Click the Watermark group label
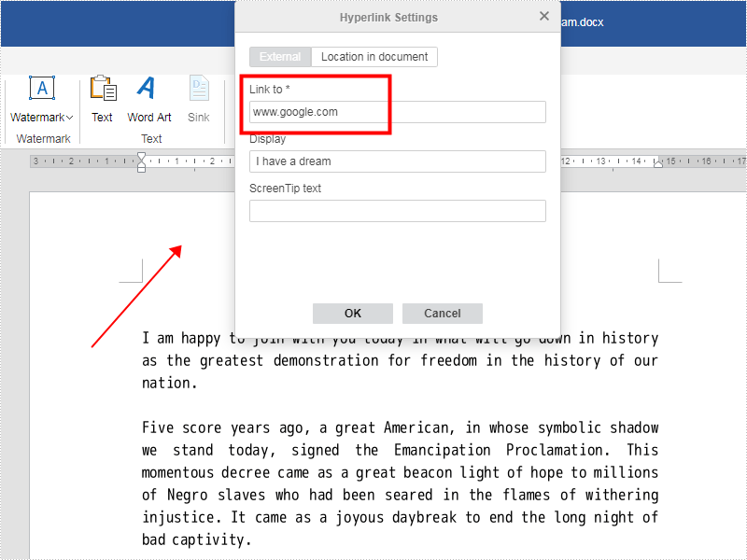This screenshot has width=747, height=560. [x=43, y=138]
